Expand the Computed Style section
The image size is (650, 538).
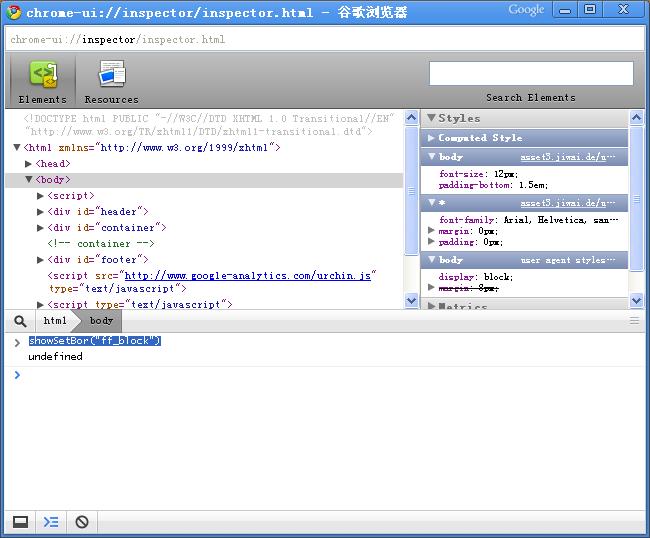432,138
